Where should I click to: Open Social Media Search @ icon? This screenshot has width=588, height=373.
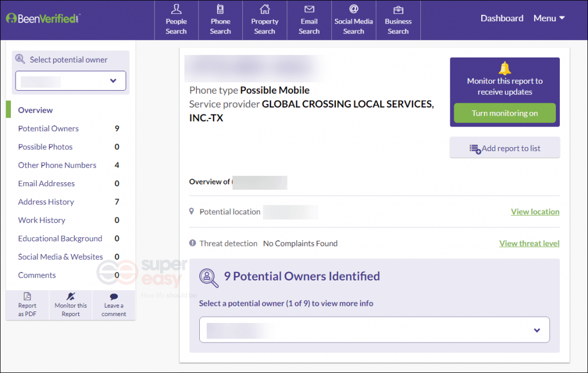(354, 9)
